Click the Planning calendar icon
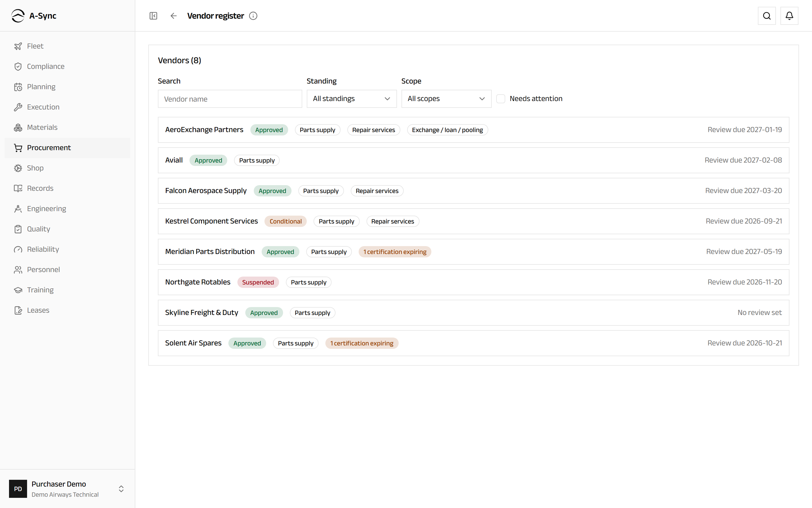The height and width of the screenshot is (508, 812). tap(18, 87)
